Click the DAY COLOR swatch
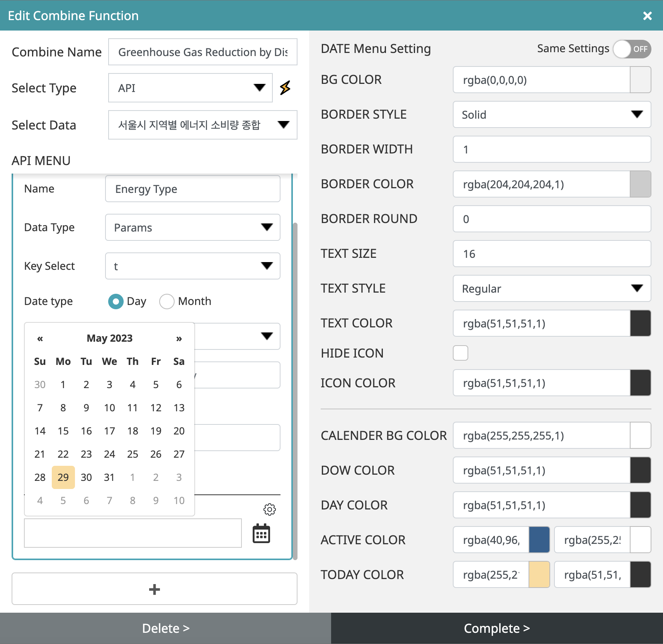Image resolution: width=663 pixels, height=644 pixels. (640, 505)
